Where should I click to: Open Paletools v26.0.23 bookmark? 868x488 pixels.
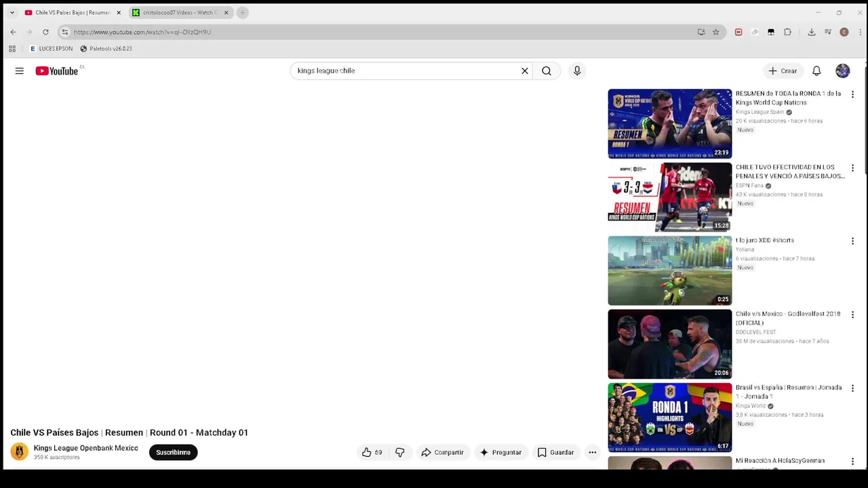pos(106,49)
